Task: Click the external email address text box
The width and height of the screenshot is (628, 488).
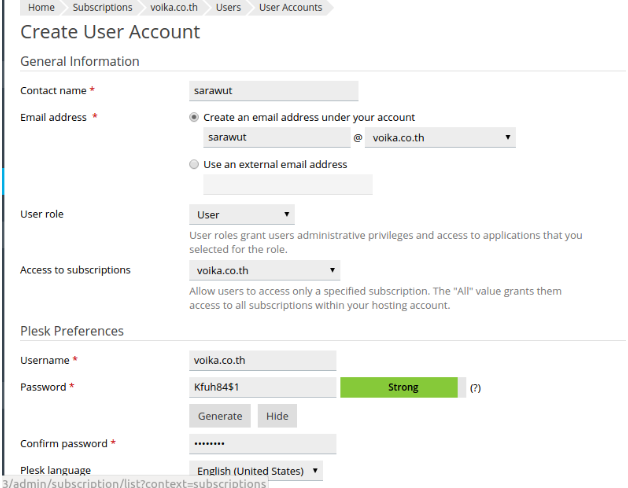Action: click(x=287, y=185)
